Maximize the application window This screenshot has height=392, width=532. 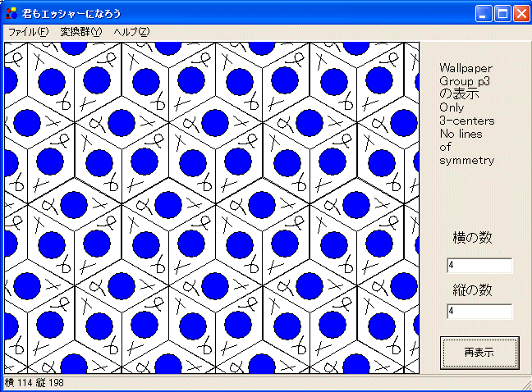(502, 12)
